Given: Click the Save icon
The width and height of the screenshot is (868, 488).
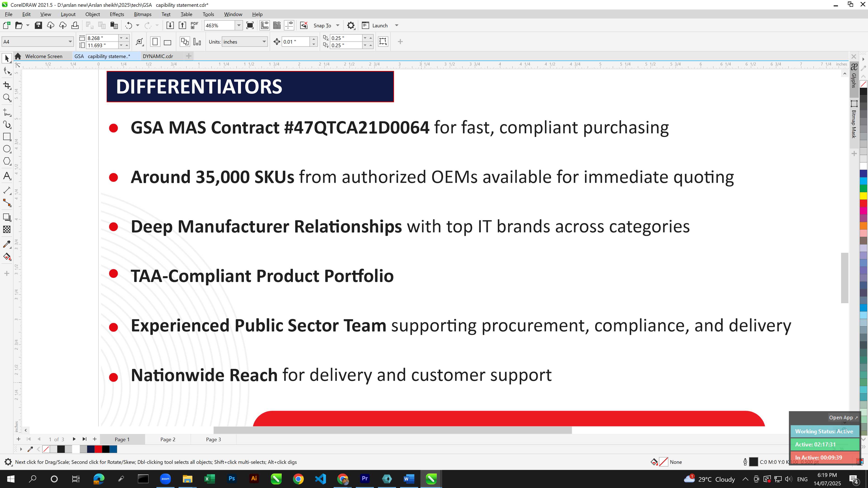Looking at the screenshot, I should click(38, 25).
